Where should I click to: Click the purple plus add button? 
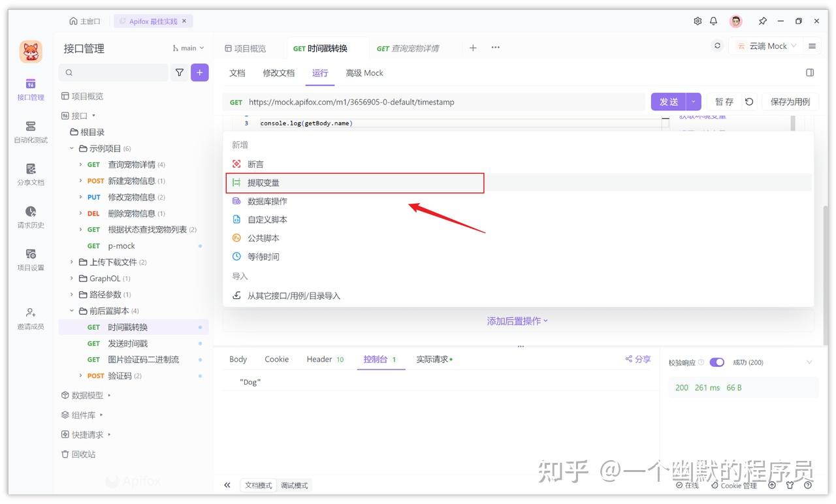[x=200, y=73]
